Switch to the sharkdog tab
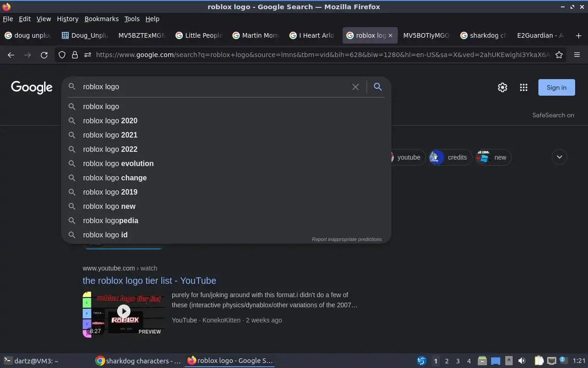 tap(483, 35)
